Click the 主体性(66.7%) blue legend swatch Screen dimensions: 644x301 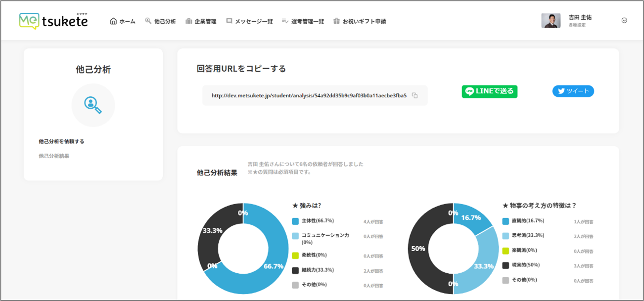pos(295,221)
